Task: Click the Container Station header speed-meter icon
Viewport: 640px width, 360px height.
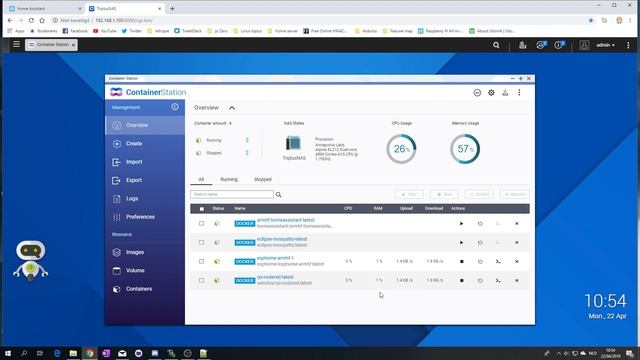Action: (x=477, y=93)
